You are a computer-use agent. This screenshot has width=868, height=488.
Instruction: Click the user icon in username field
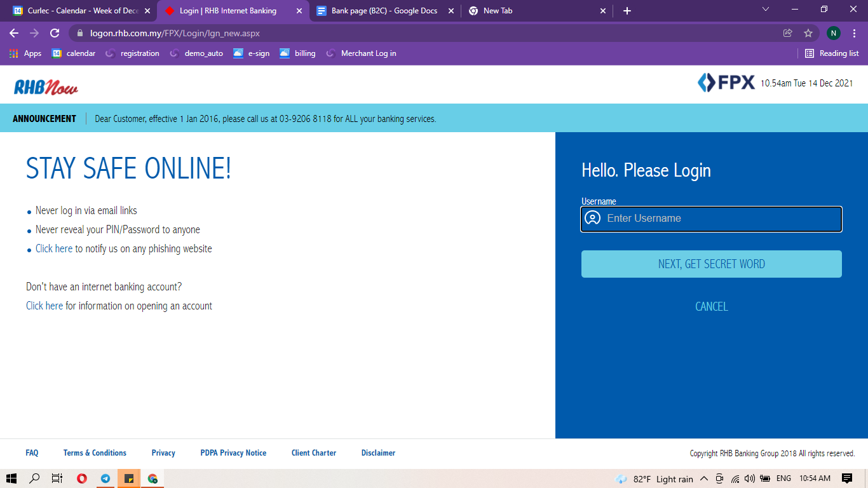click(x=592, y=219)
